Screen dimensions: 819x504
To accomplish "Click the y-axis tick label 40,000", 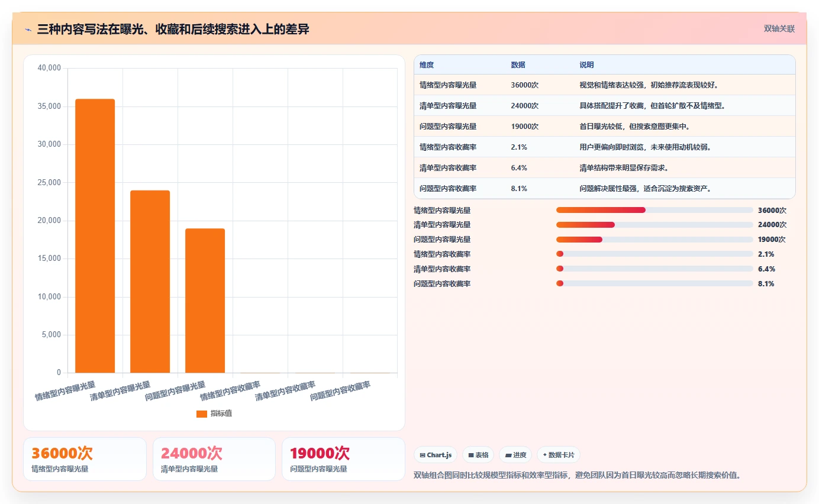I will coord(49,68).
